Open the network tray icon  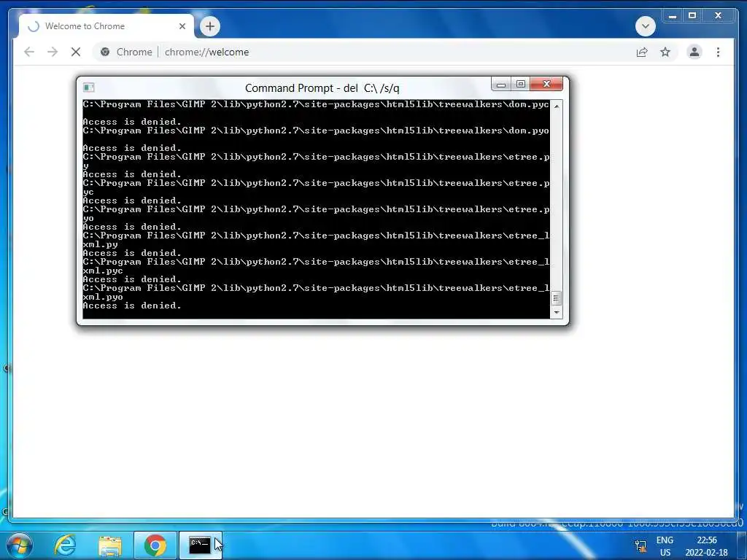640,545
